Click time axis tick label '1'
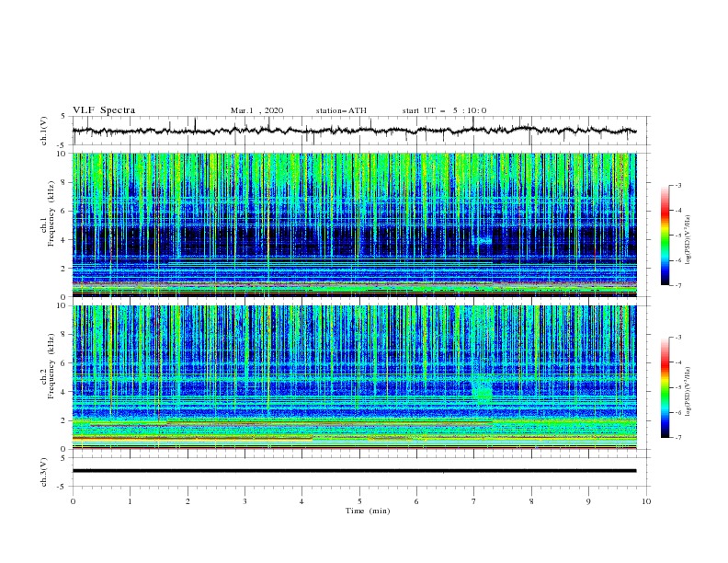The height and width of the screenshot is (563, 728). (130, 501)
